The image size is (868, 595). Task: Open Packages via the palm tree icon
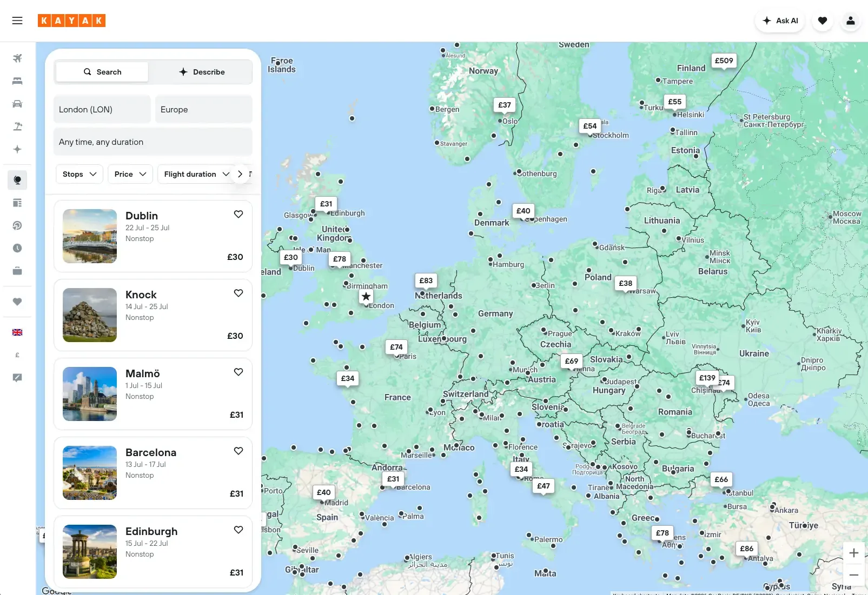pyautogui.click(x=17, y=126)
